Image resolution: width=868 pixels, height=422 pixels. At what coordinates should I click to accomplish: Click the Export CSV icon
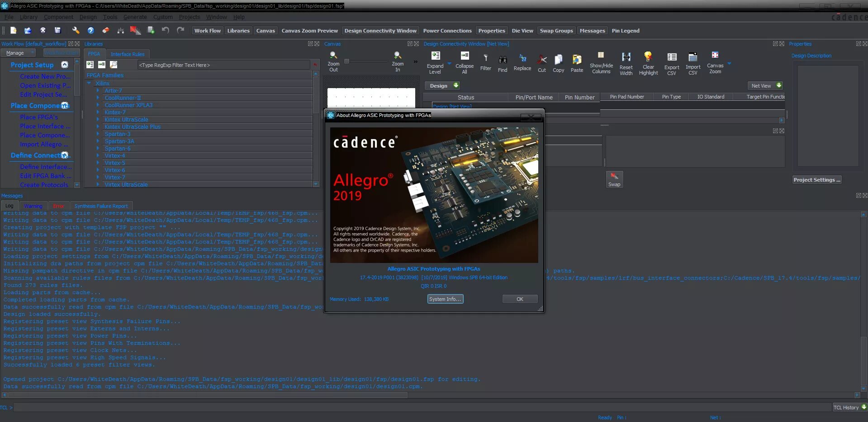(672, 64)
